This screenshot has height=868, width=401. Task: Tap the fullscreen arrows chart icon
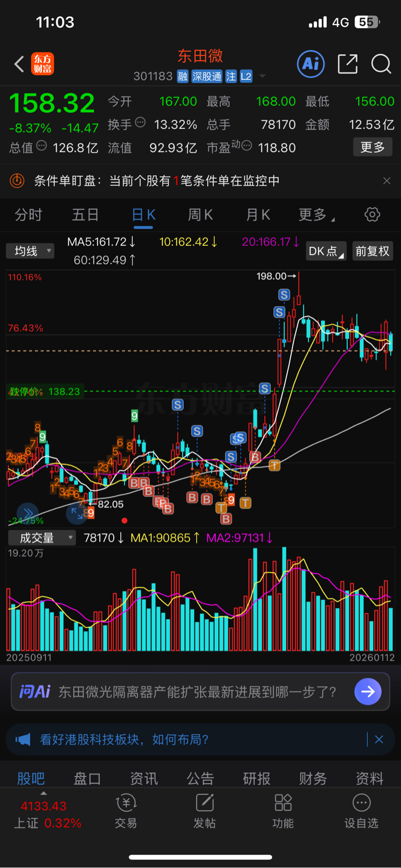(77, 514)
